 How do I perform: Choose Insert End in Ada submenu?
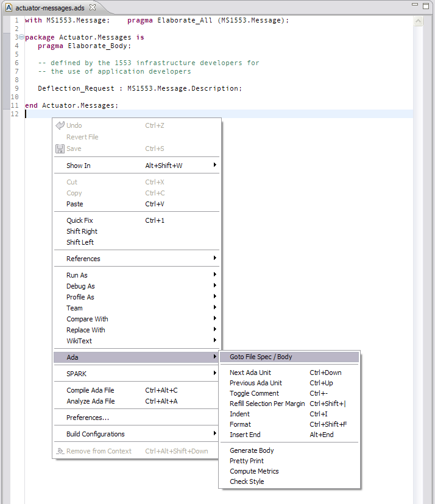[x=289, y=434]
